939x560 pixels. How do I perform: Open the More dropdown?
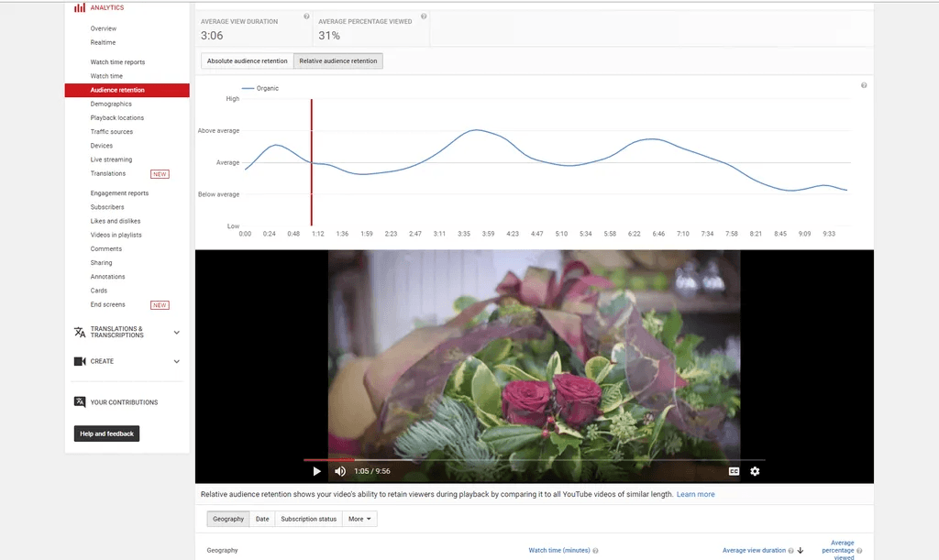pyautogui.click(x=359, y=519)
